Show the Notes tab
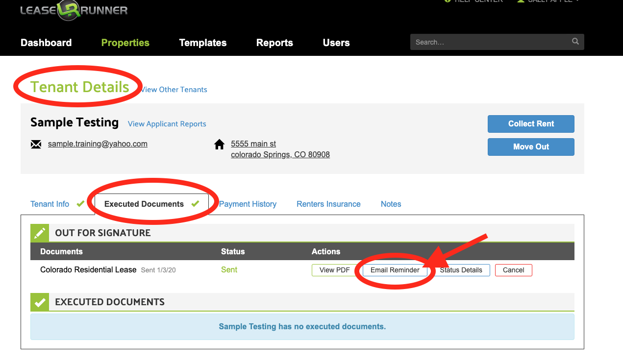This screenshot has width=623, height=364. 391,204
